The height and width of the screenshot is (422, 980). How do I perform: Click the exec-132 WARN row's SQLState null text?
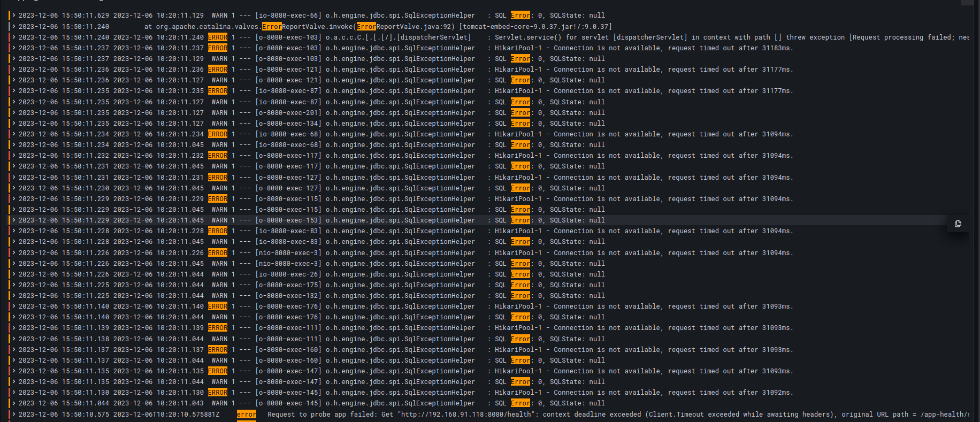(x=577, y=296)
